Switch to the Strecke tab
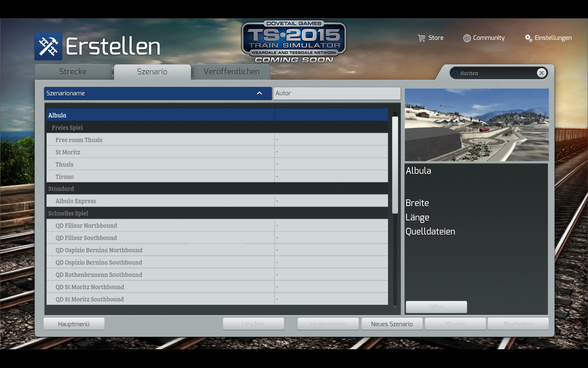This screenshot has width=588, height=368. (x=73, y=72)
